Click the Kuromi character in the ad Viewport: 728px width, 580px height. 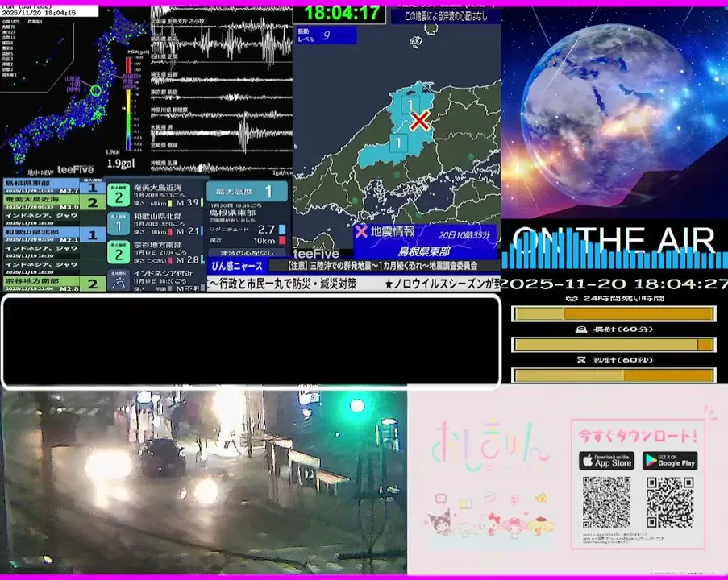439,520
